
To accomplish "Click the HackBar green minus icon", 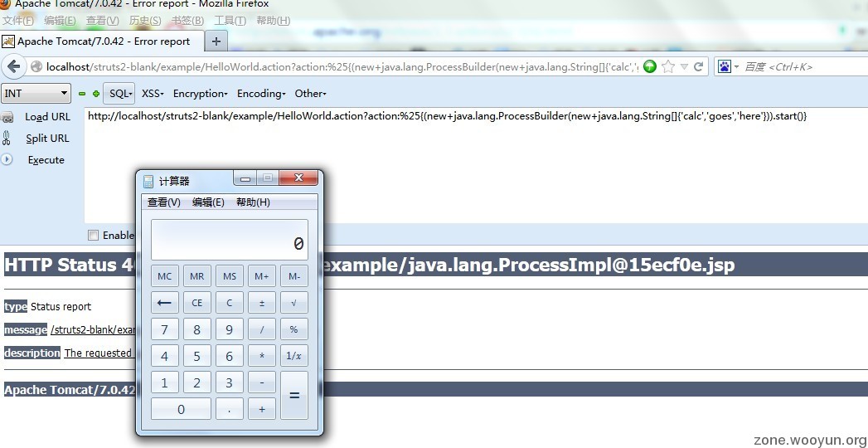I will click(82, 94).
